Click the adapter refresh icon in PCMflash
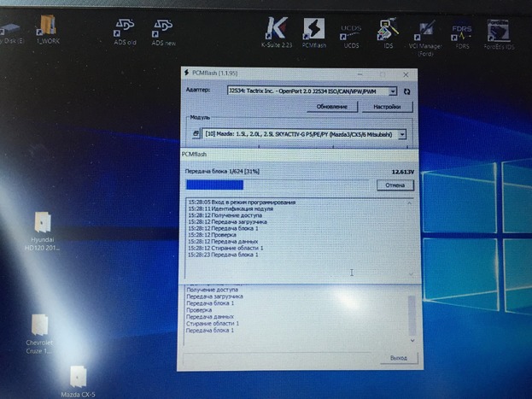The height and width of the screenshot is (399, 532). [x=406, y=91]
